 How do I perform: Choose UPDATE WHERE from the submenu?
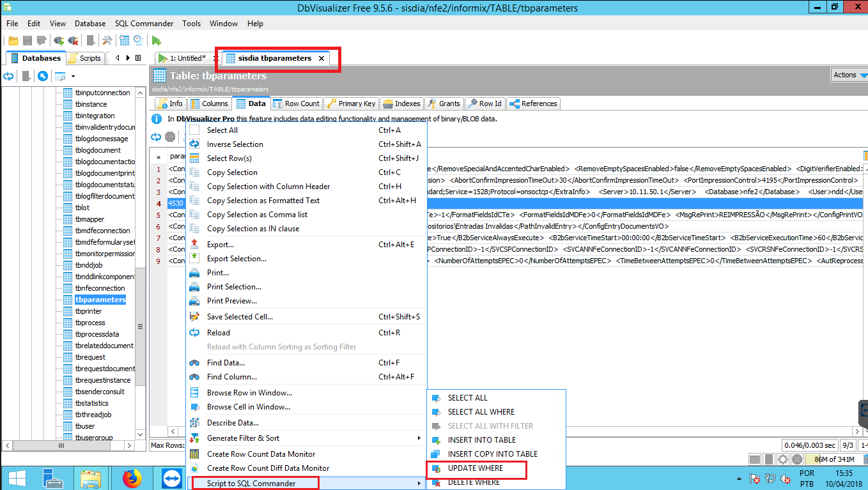(x=475, y=468)
